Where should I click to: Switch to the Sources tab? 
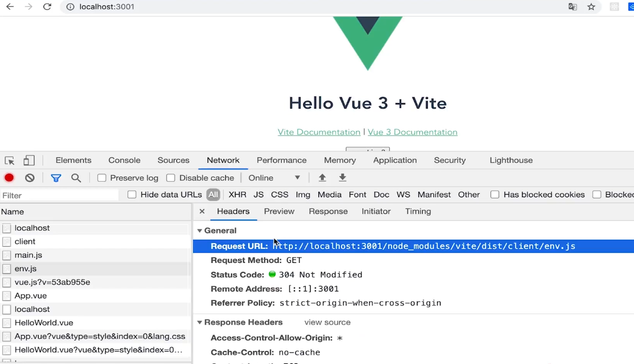coord(174,160)
